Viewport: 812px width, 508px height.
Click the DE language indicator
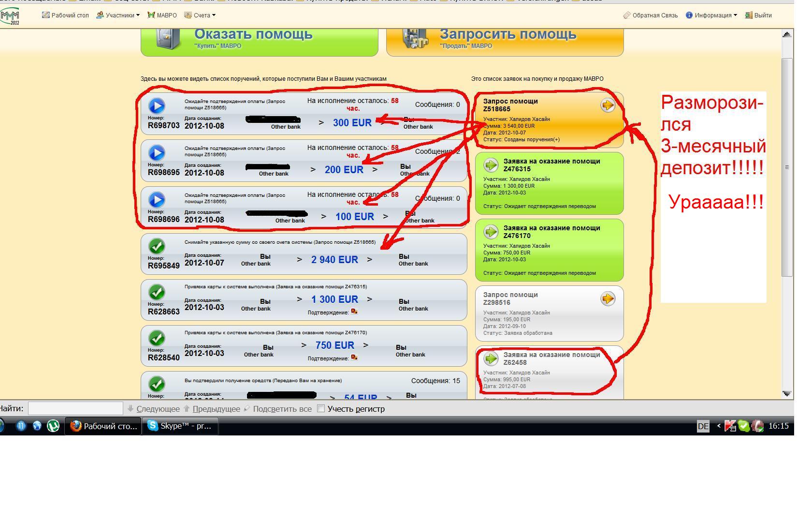tap(703, 426)
